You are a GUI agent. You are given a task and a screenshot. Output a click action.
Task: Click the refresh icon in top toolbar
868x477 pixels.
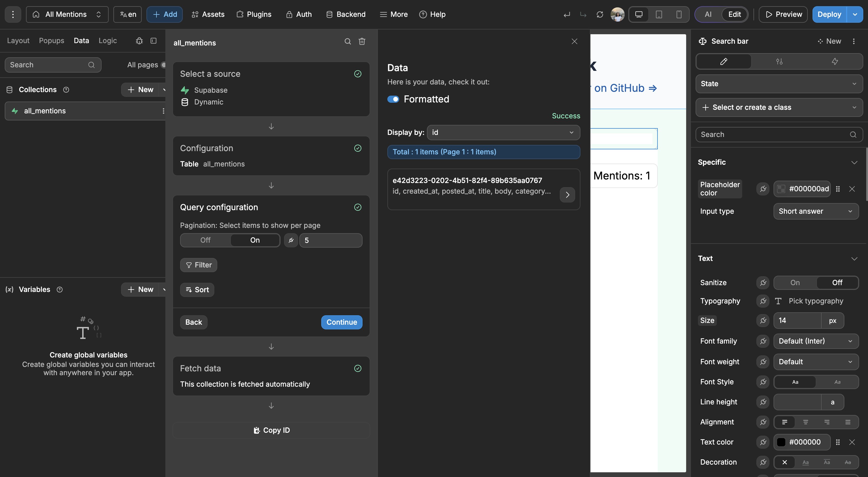(599, 14)
